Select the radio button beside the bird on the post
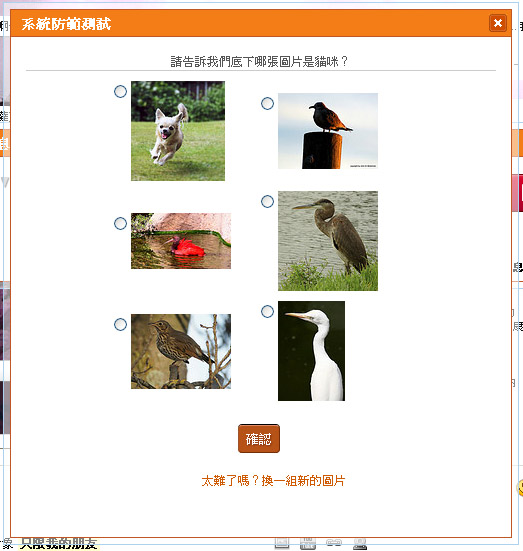 pos(267,103)
